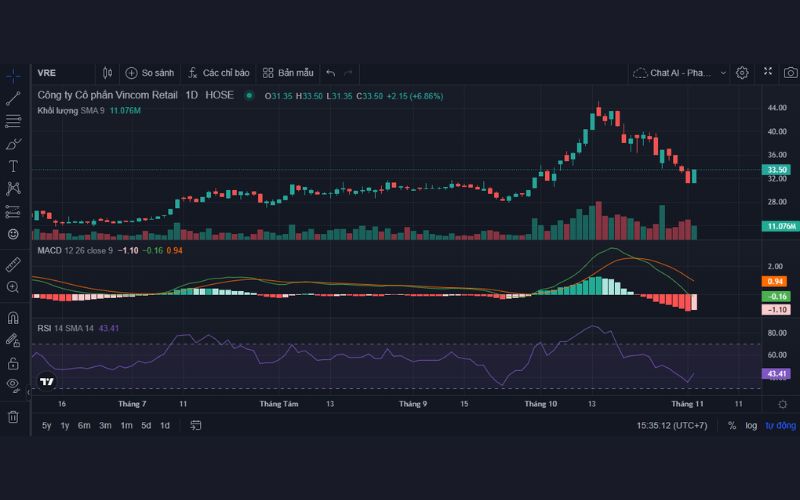Toggle visibility of all drawings (eye icon)
800x500 pixels.
[x=13, y=384]
